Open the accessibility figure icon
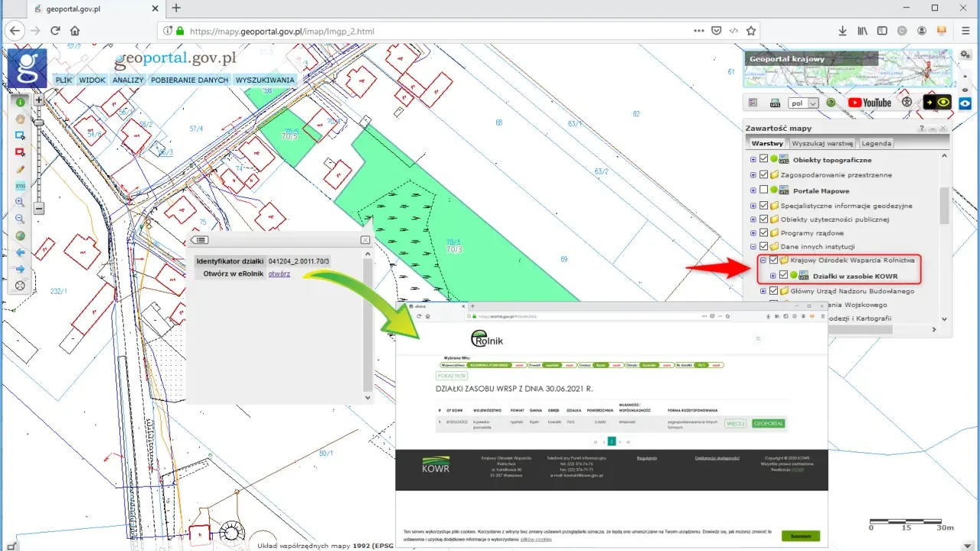The image size is (980, 551). (907, 103)
